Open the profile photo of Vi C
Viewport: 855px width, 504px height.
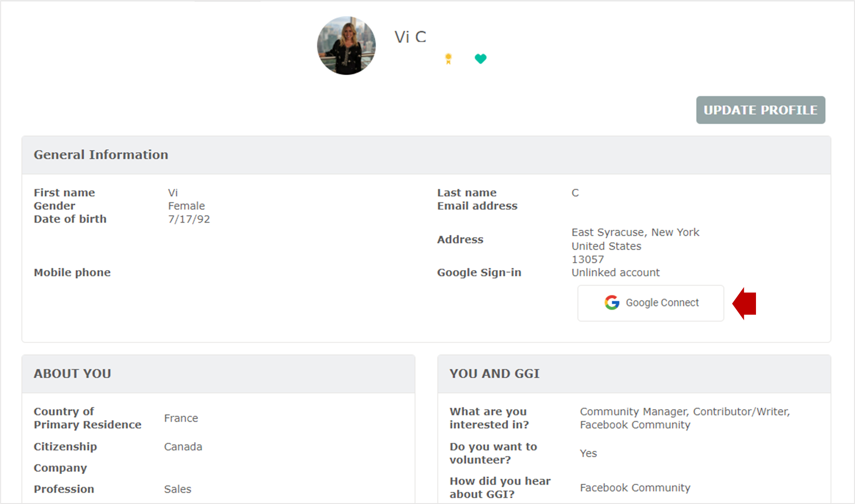pos(346,46)
